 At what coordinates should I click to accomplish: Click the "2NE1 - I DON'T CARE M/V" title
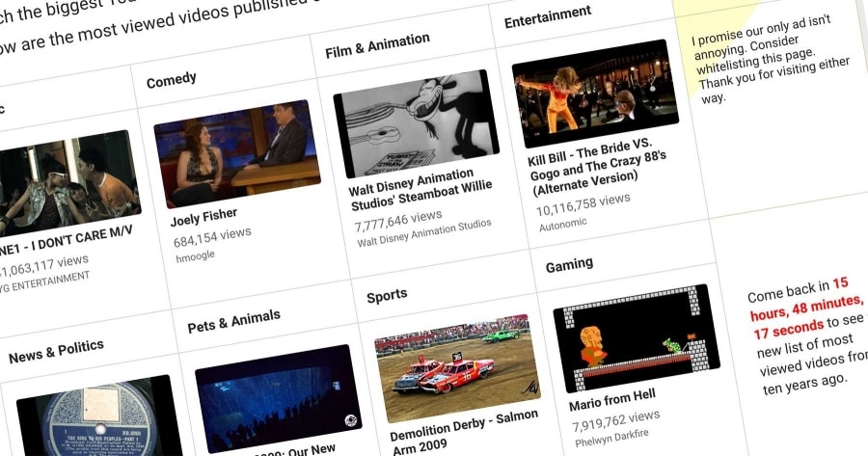[x=66, y=231]
